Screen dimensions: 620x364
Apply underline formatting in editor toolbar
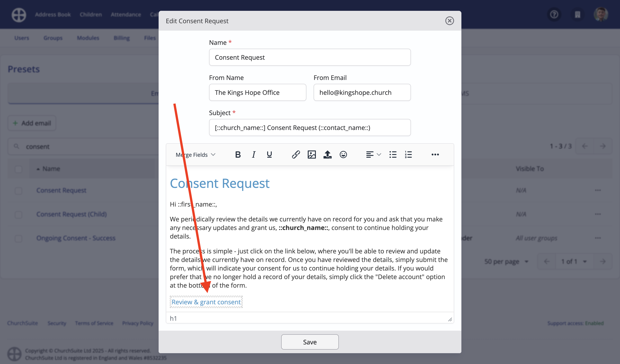point(269,155)
